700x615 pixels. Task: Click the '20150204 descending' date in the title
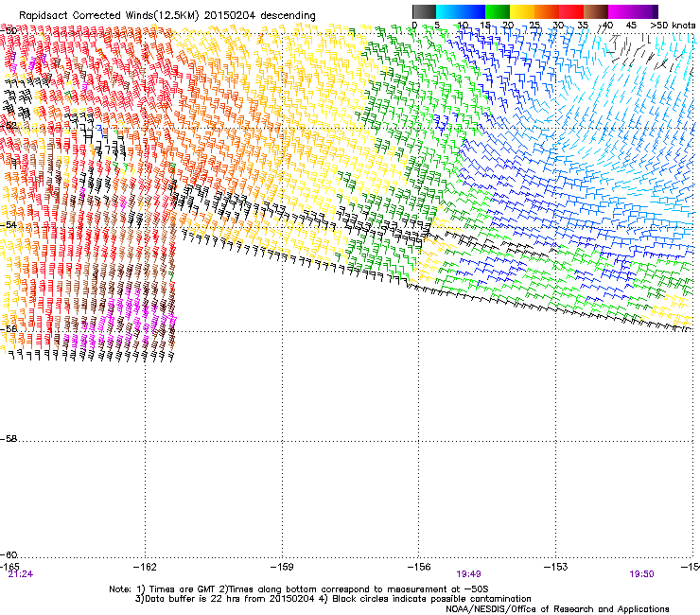[x=259, y=16]
